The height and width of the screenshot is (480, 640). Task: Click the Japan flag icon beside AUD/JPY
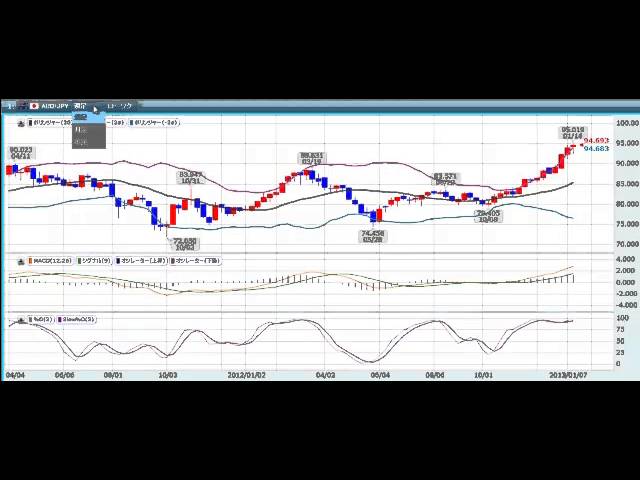[x=33, y=106]
